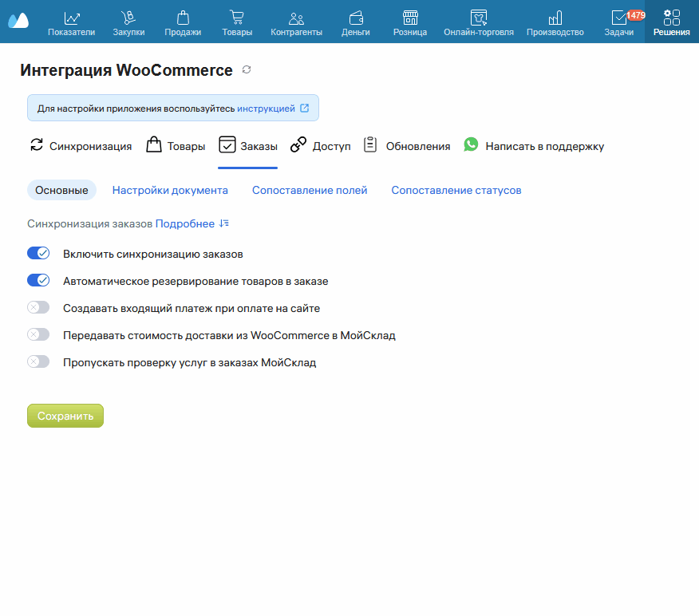Open the Настройки документа sub-tab
The height and width of the screenshot is (616, 699).
tap(170, 190)
